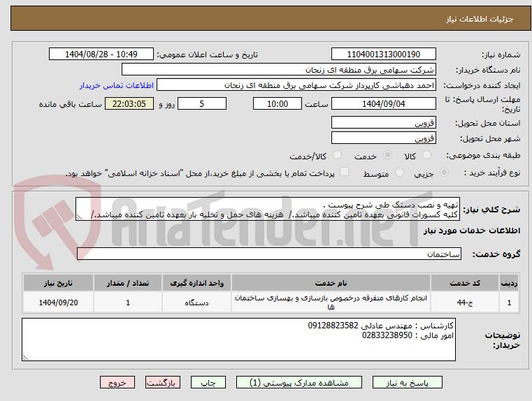Click the شماره نیاز number field
Viewport: 532px width, 401px height.
coord(383,54)
